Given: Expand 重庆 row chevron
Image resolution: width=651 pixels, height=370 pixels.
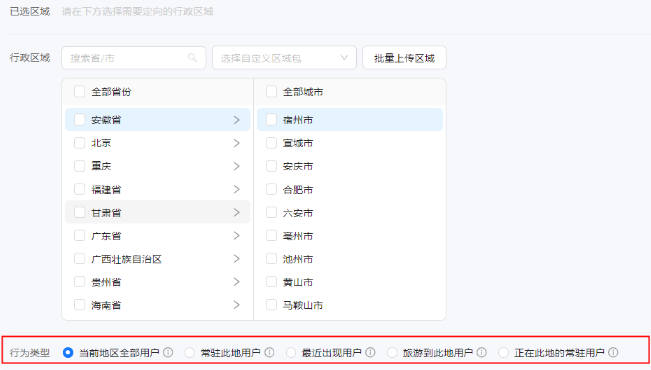Looking at the screenshot, I should (237, 166).
